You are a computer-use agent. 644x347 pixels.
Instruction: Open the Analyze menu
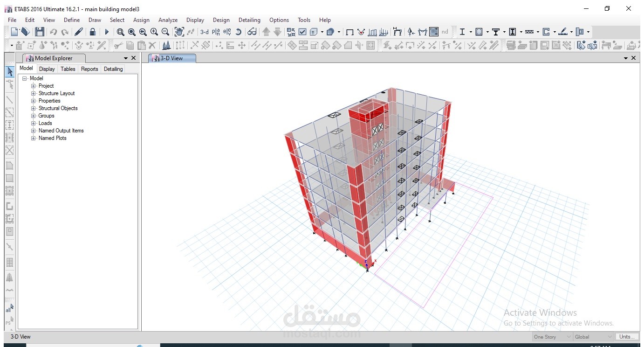[168, 20]
